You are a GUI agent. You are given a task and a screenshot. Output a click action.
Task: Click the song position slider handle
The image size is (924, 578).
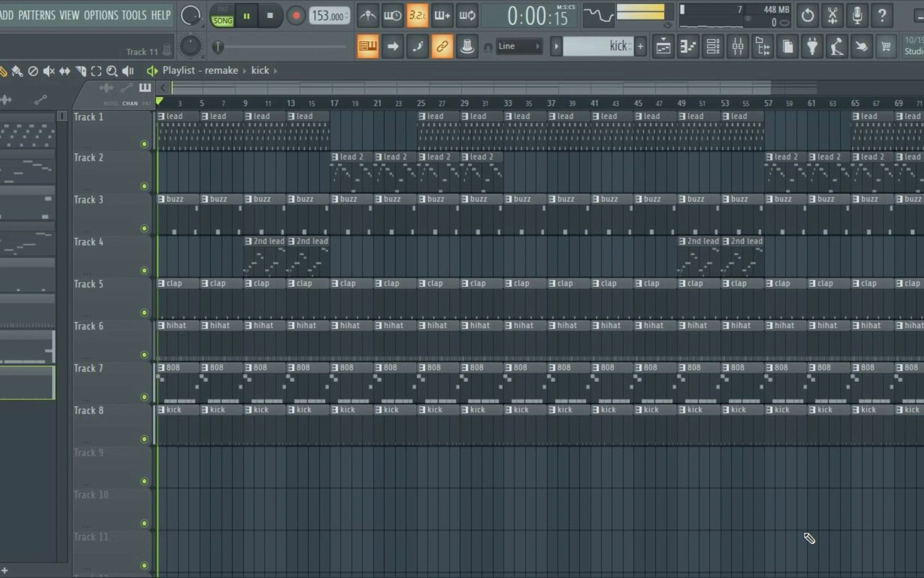coord(218,47)
